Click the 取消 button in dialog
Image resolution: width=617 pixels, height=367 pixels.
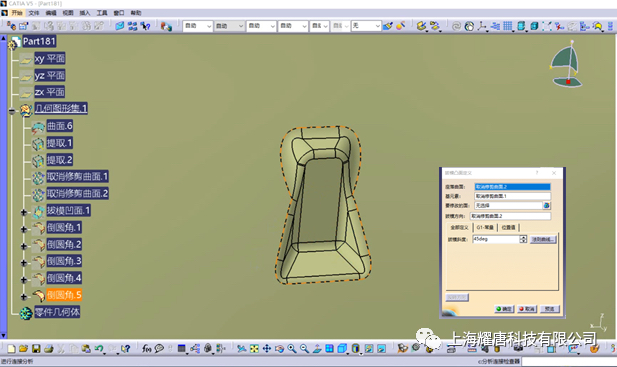[527, 309]
